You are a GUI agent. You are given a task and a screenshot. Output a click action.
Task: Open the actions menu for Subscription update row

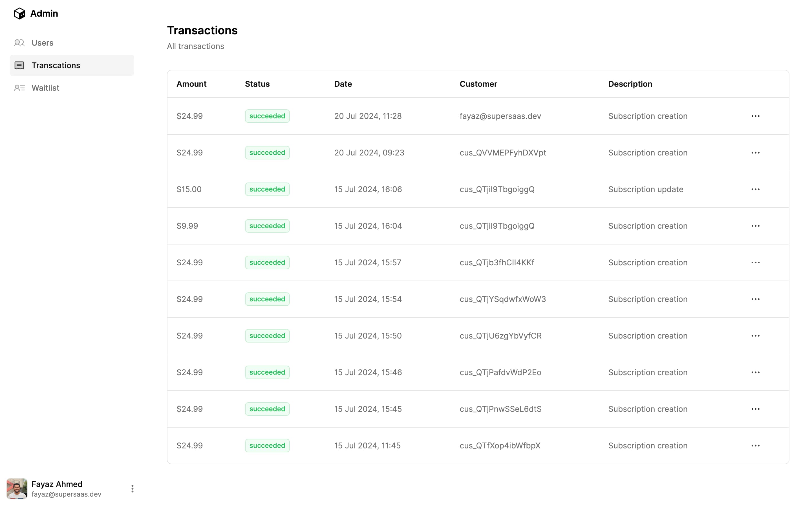click(755, 189)
